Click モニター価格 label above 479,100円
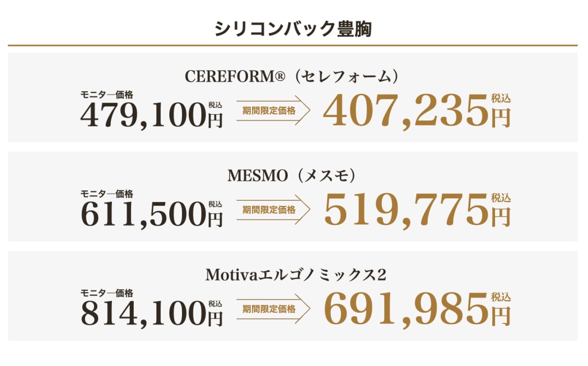588x366 pixels. 107,95
